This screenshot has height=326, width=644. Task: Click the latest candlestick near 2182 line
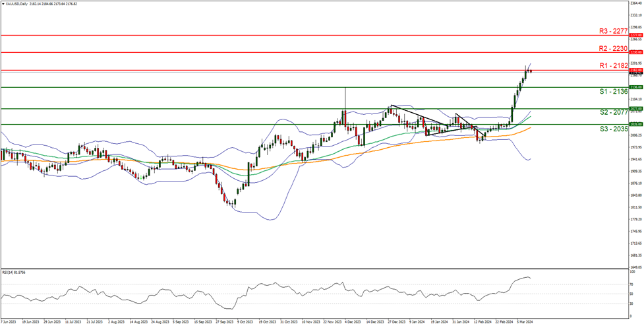pos(530,71)
